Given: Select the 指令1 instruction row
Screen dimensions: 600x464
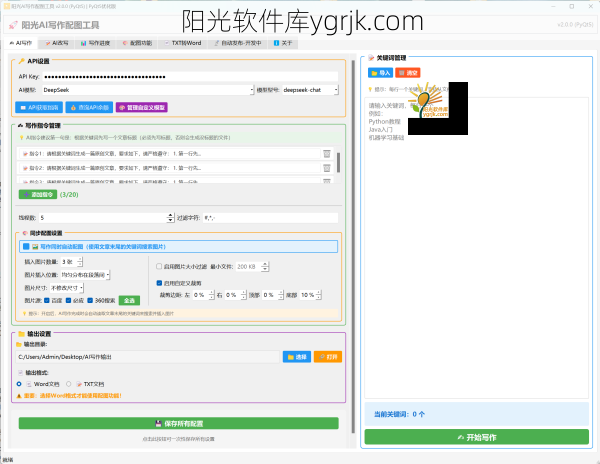Looking at the screenshot, I should point(170,153).
